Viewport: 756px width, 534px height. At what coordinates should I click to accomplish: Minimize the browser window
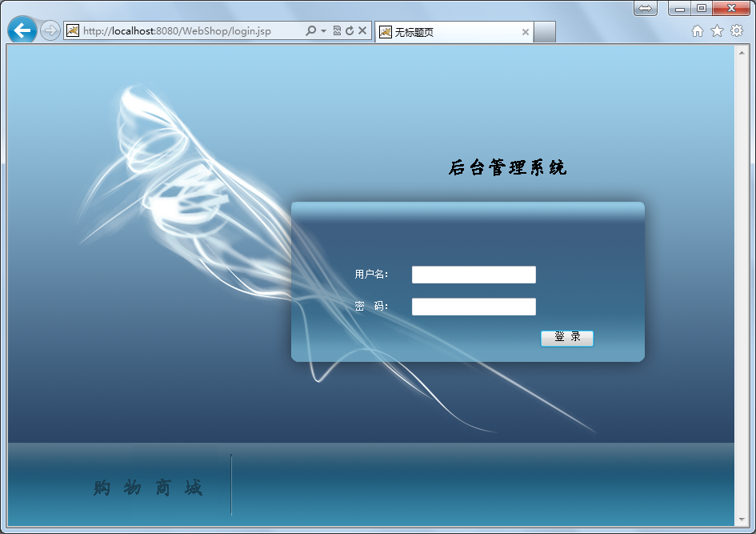click(680, 8)
